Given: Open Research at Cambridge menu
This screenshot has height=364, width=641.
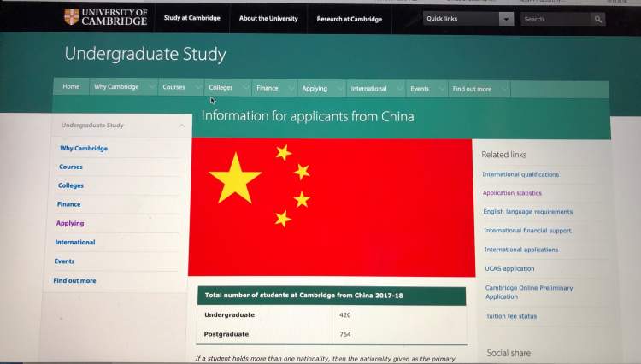Looking at the screenshot, I should pos(349,19).
